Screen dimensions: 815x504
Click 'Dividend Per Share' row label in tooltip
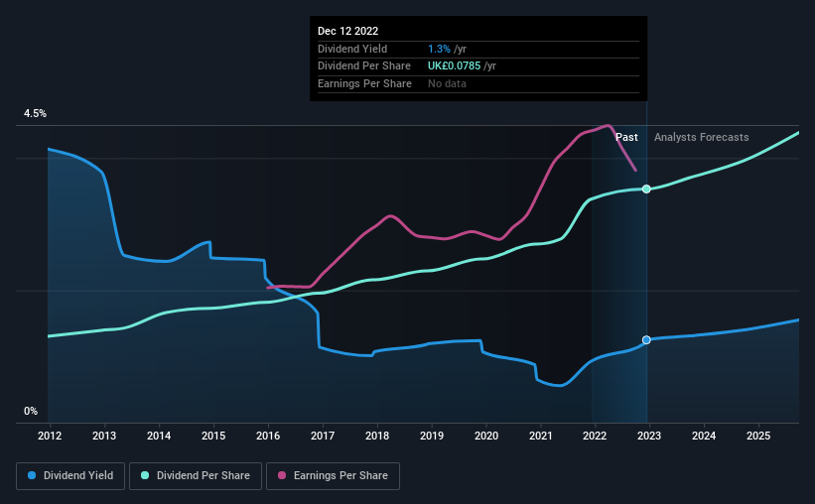coord(364,66)
